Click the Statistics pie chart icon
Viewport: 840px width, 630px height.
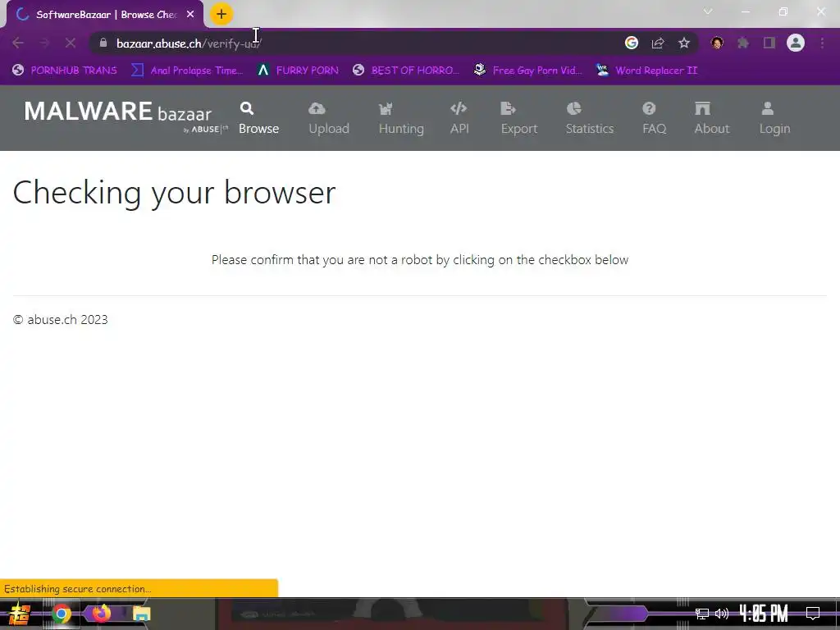click(x=573, y=109)
